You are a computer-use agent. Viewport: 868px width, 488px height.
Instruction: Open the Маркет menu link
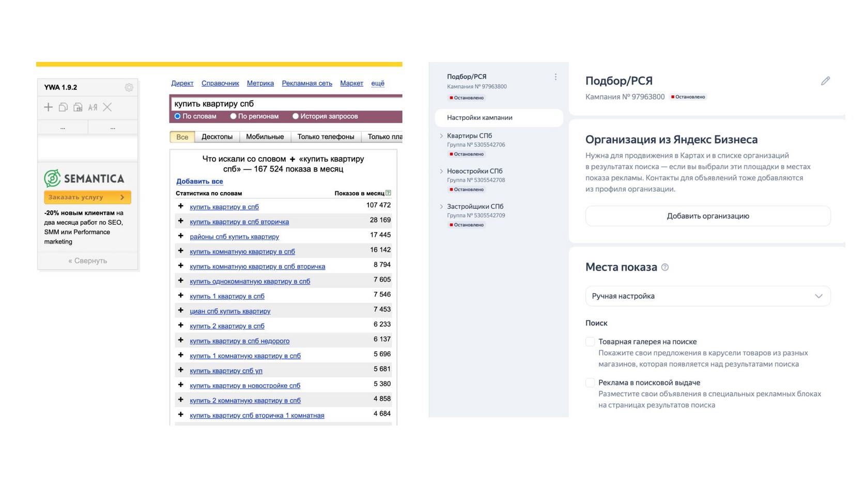coord(351,83)
